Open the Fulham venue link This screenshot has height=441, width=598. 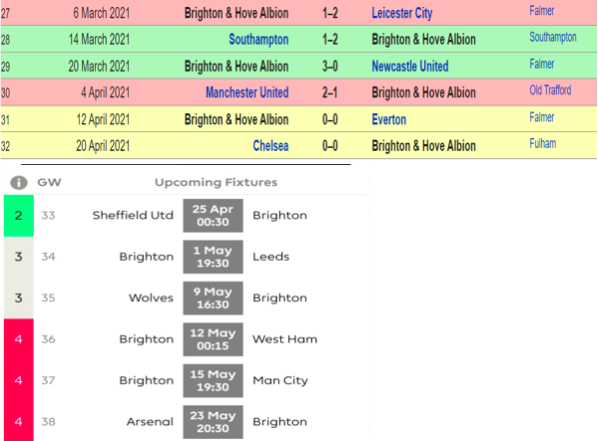(543, 143)
